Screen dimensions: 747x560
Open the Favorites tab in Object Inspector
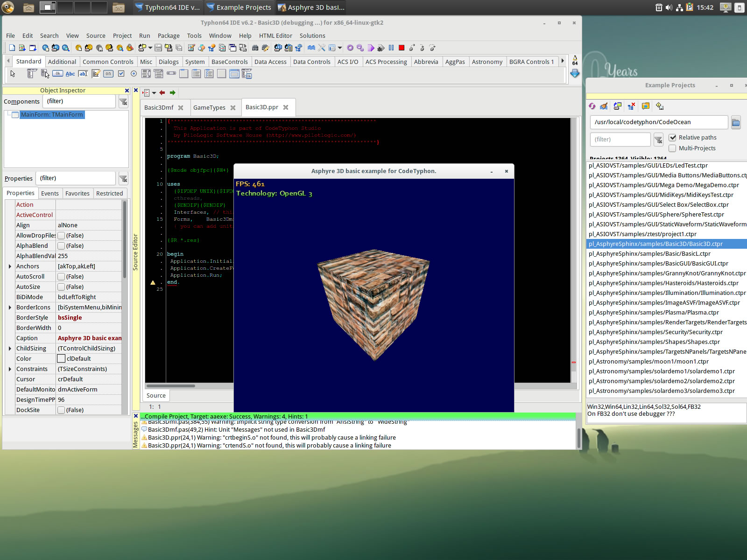point(78,194)
